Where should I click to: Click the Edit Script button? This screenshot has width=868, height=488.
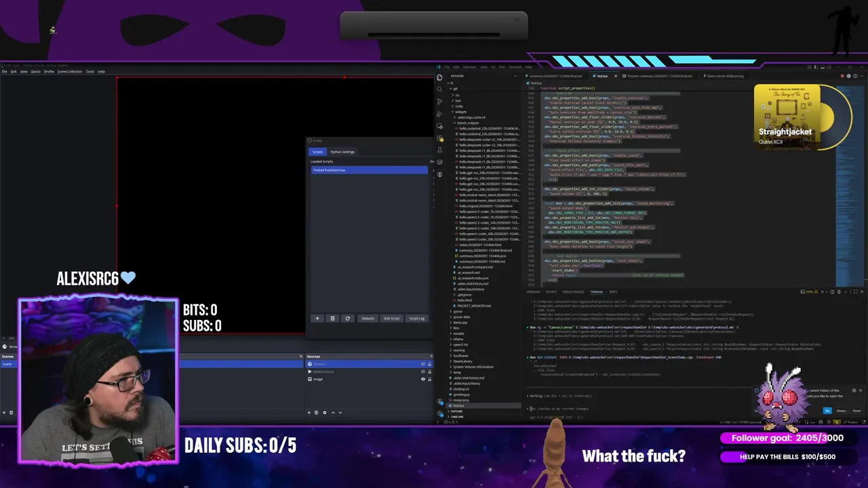[x=392, y=319]
